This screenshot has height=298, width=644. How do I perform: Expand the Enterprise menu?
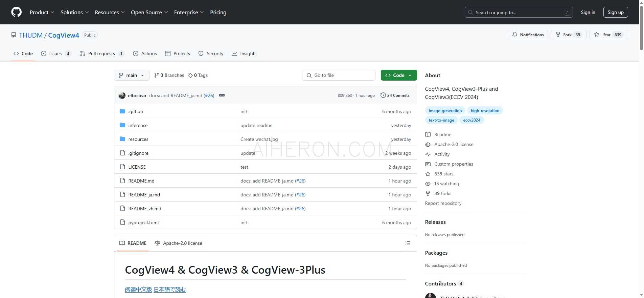pyautogui.click(x=189, y=12)
